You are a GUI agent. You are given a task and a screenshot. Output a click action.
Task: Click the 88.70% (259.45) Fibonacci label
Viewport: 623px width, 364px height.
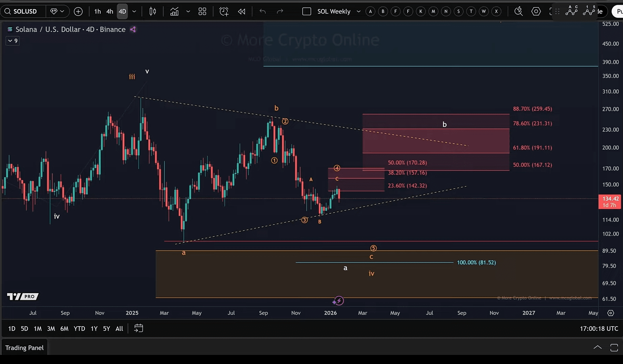pos(533,109)
